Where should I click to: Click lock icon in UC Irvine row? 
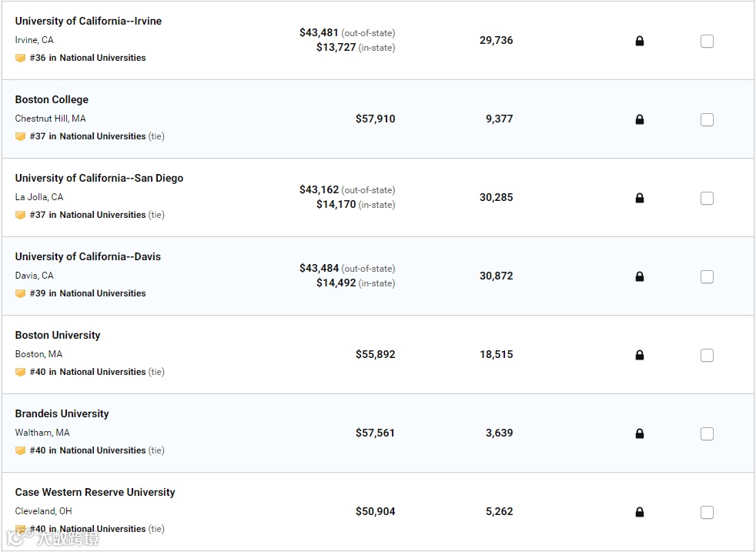(640, 41)
